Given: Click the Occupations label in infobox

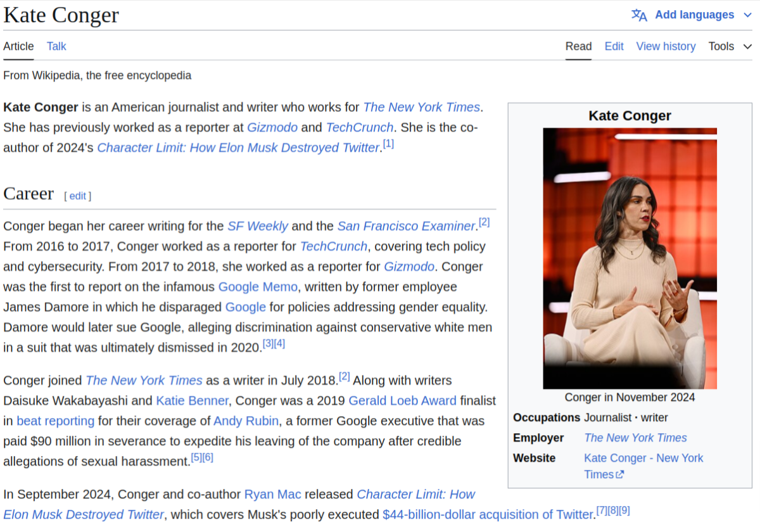Looking at the screenshot, I should click(x=547, y=417).
